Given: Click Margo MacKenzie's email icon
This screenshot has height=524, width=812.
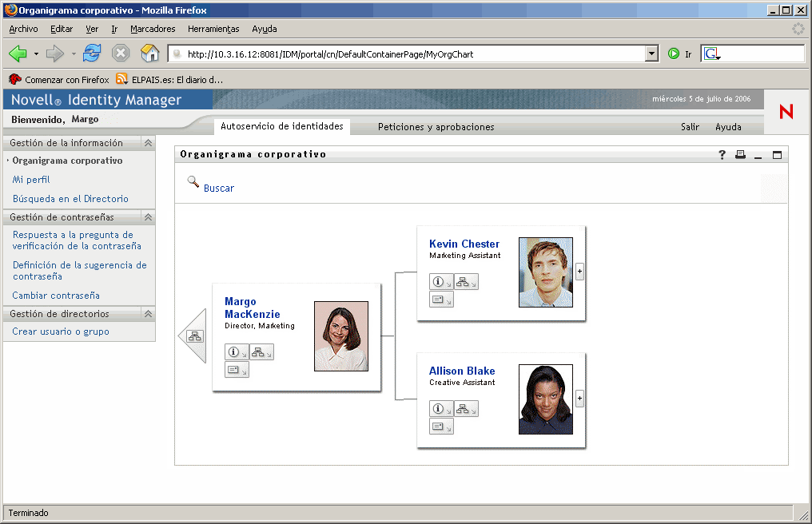Looking at the screenshot, I should click(x=237, y=370).
